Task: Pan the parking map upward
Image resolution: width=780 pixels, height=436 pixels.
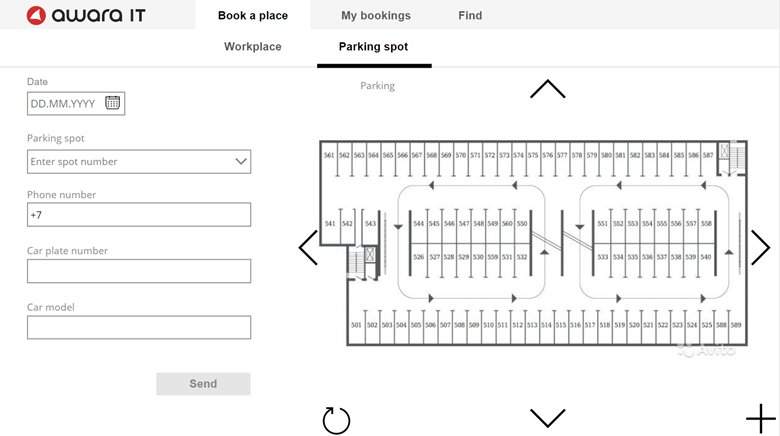Action: pos(548,89)
